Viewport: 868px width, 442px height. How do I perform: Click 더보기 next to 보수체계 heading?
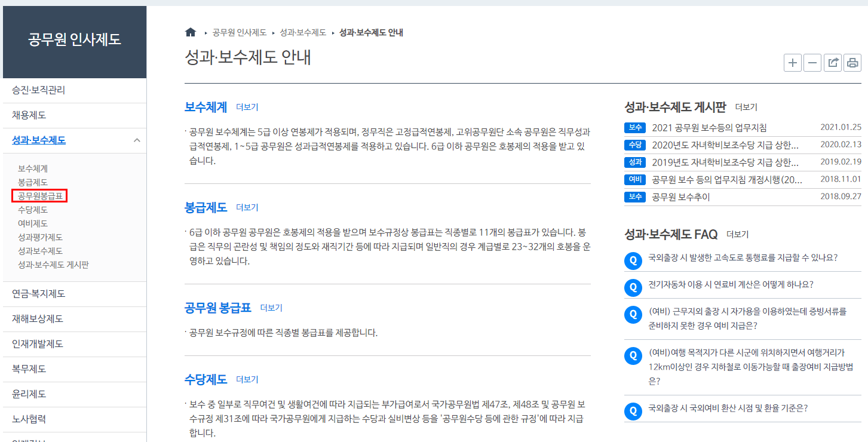[x=247, y=108]
